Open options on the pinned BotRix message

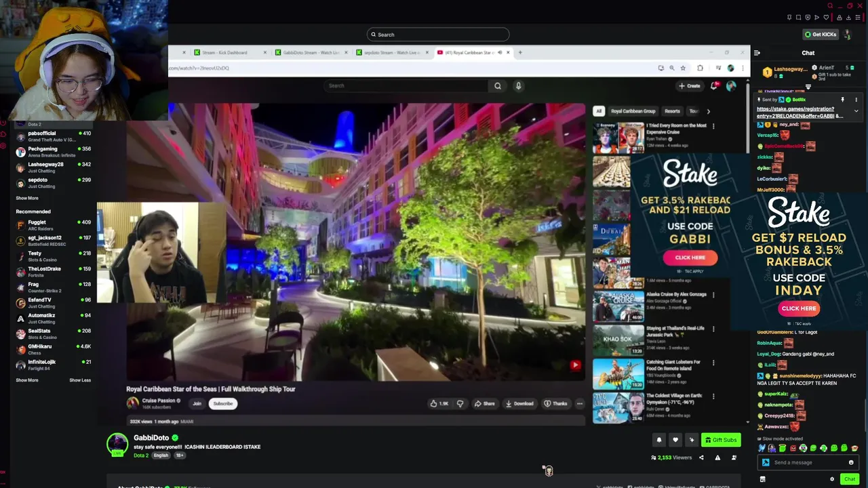click(x=856, y=100)
